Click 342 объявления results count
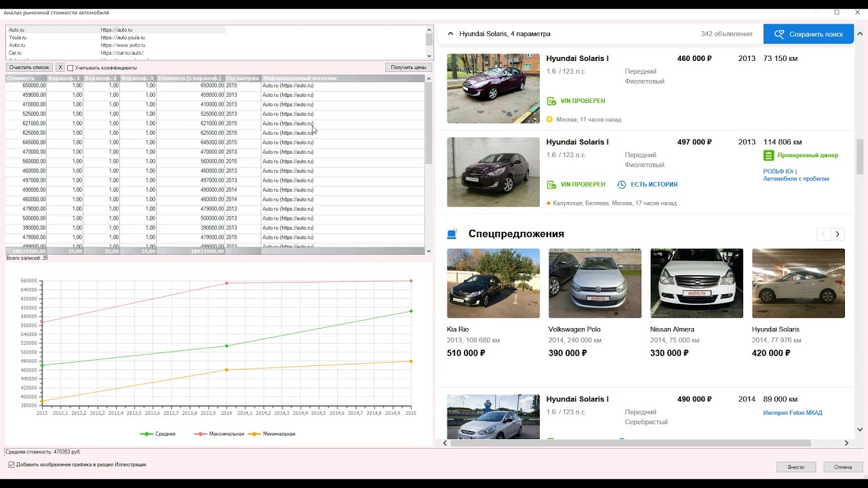 tap(726, 34)
